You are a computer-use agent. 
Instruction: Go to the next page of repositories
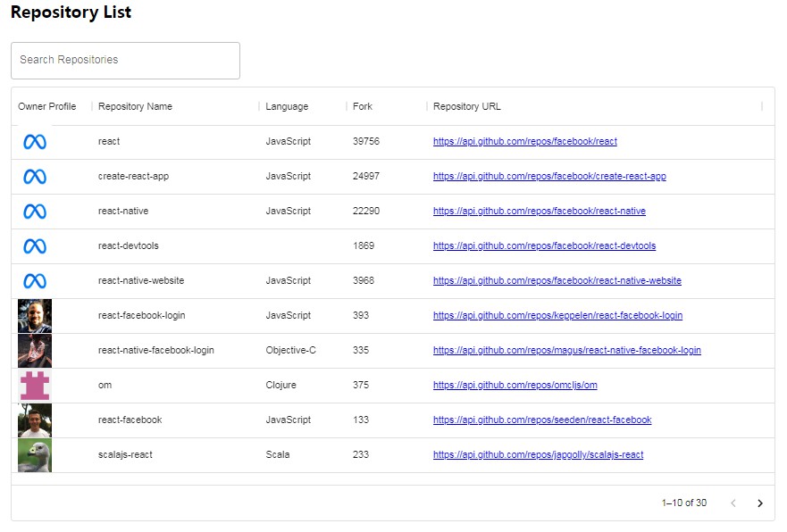tap(760, 503)
